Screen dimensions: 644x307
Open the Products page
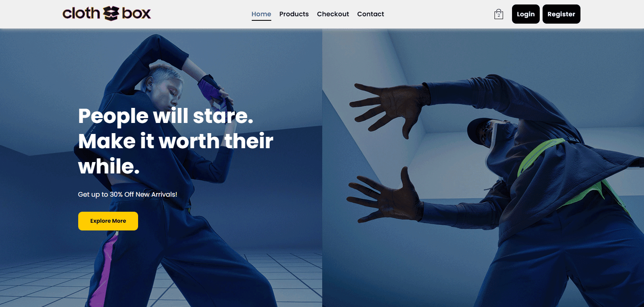pyautogui.click(x=294, y=14)
